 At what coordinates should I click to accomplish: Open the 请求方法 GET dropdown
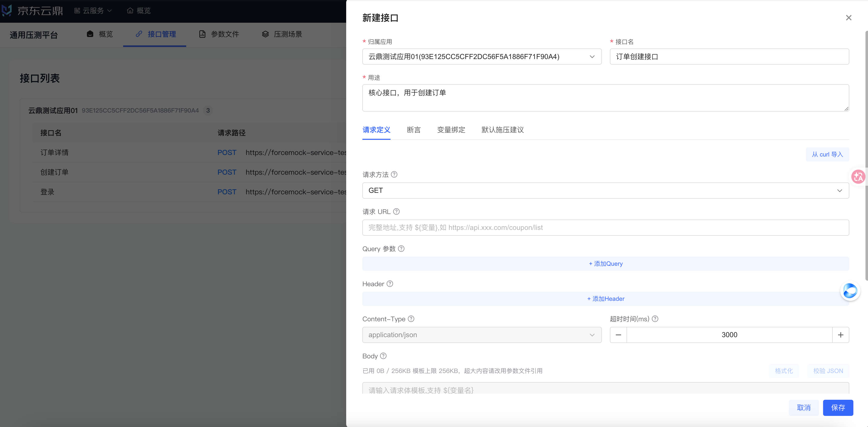[x=605, y=191]
